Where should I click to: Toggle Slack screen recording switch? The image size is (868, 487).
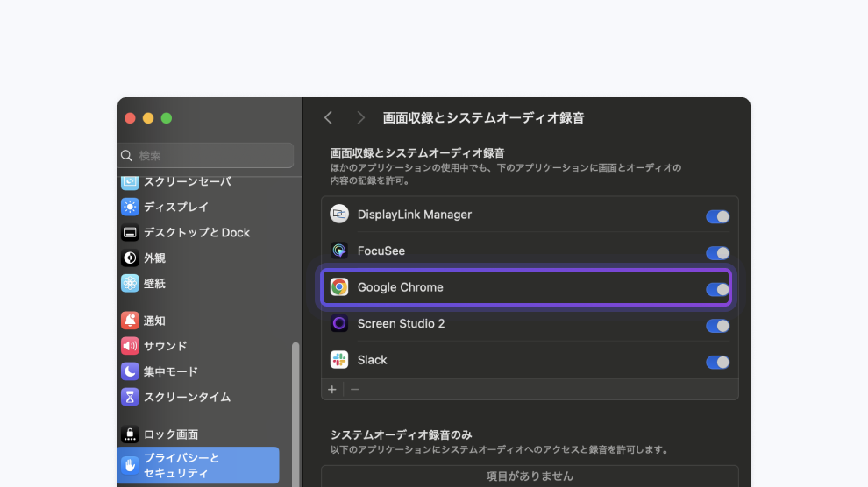tap(717, 362)
